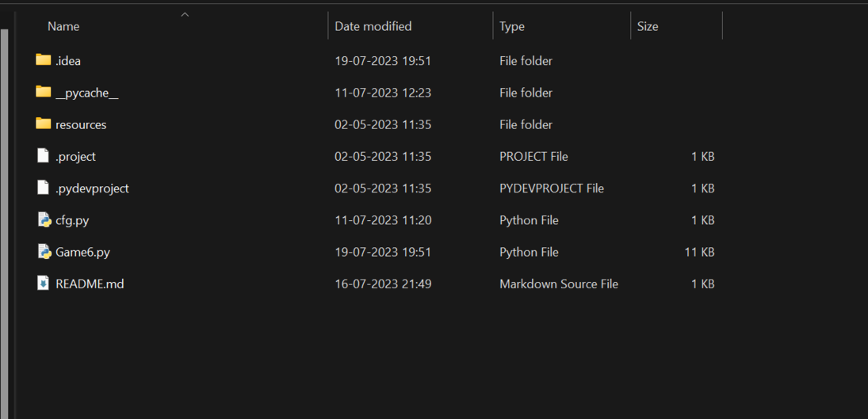Select the .pydevproject file name
Viewport: 868px width, 419px height.
pos(92,189)
